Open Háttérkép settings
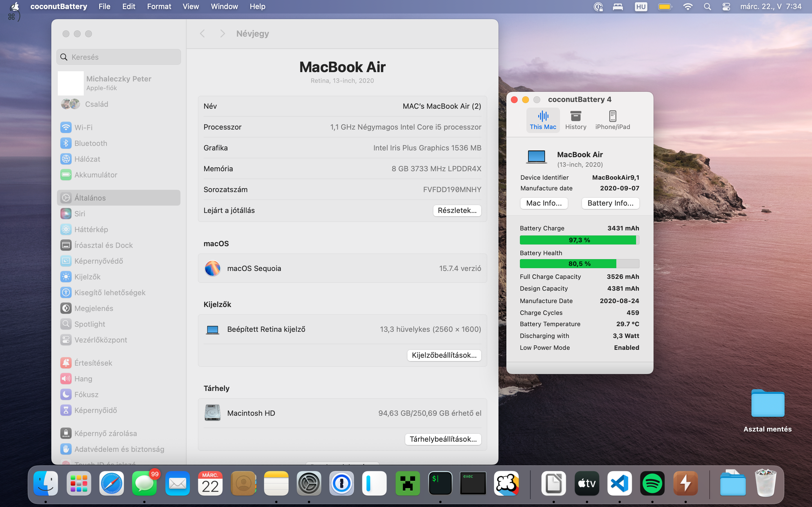The image size is (812, 507). coord(91,229)
